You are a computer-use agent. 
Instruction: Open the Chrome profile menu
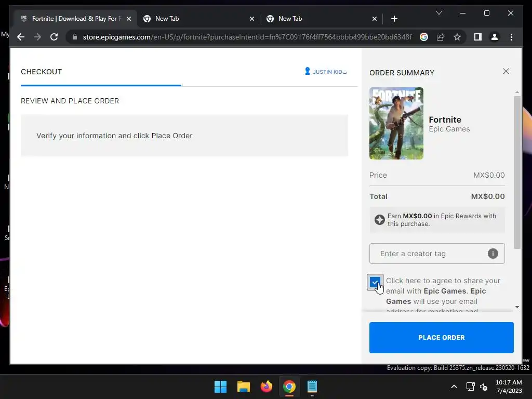(x=495, y=37)
